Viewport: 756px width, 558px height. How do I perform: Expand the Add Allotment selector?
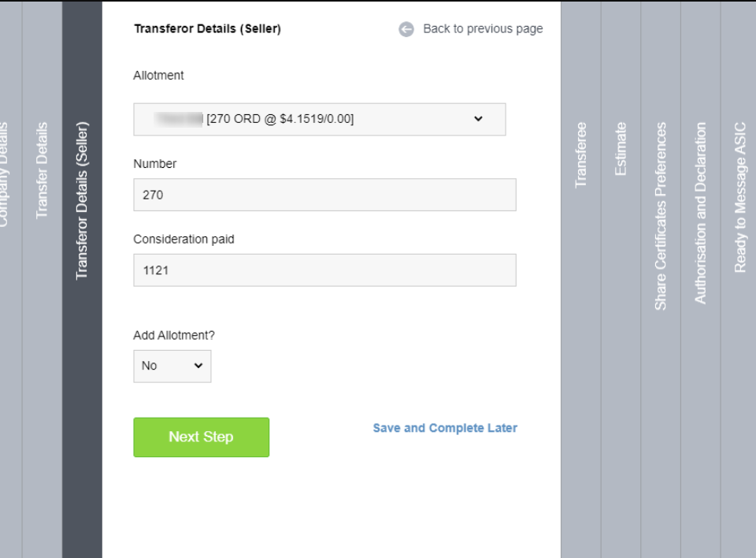(x=172, y=366)
